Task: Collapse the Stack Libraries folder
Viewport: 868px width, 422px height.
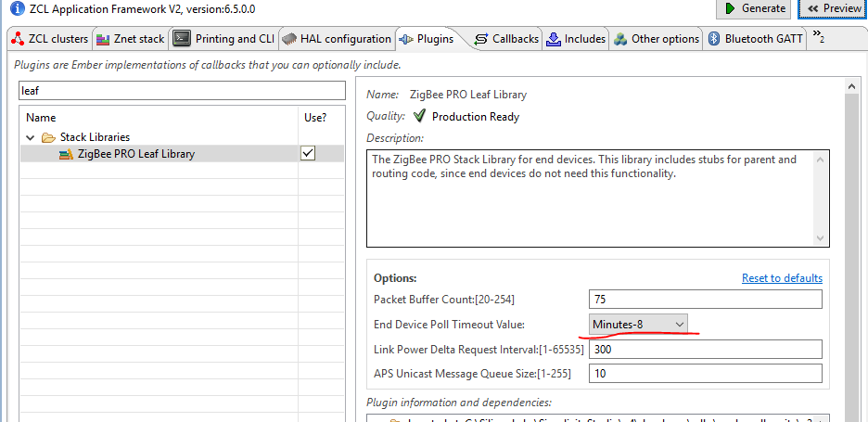Action: (x=32, y=137)
